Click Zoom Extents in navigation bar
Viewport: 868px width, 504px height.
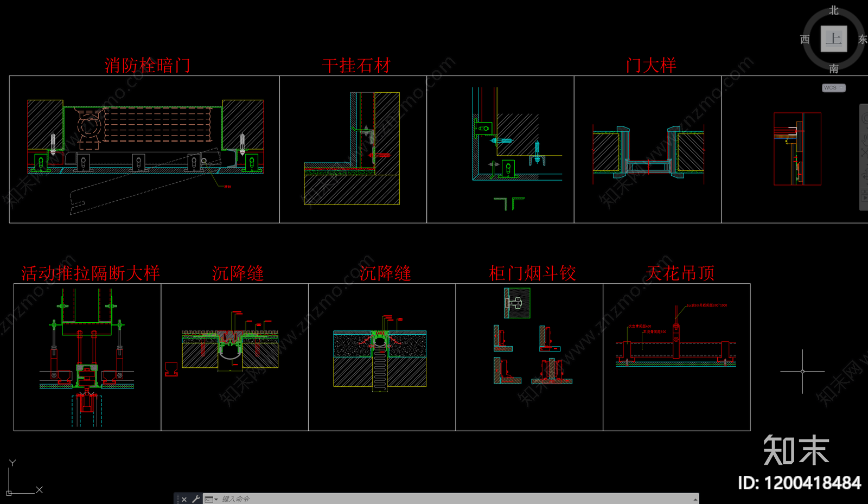coord(865,153)
